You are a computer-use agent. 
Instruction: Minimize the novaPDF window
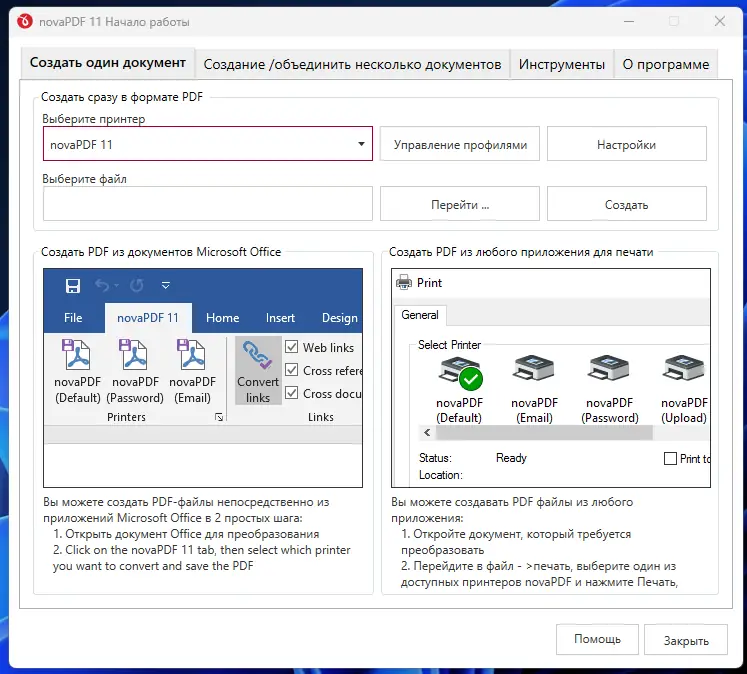tap(629, 21)
